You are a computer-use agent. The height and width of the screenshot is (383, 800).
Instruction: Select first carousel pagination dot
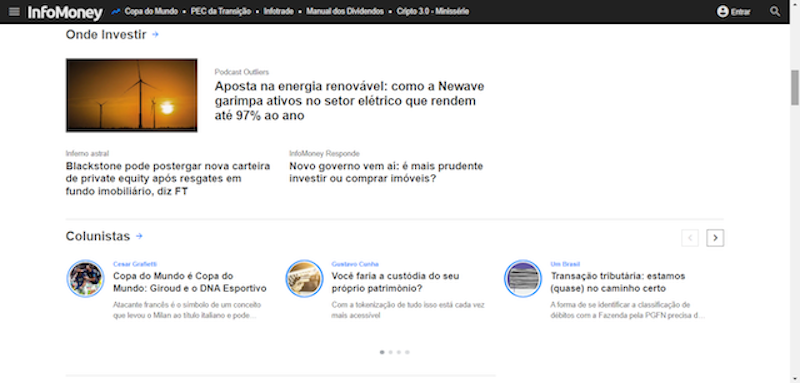382,352
